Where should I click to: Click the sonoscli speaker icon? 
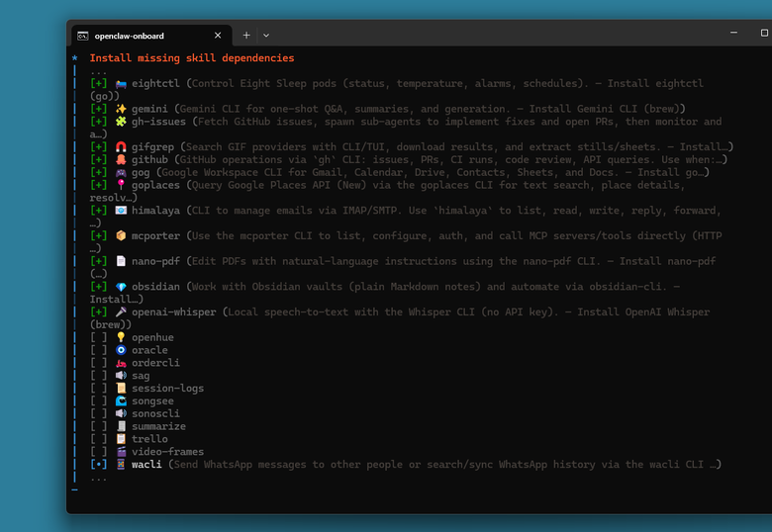pos(121,413)
